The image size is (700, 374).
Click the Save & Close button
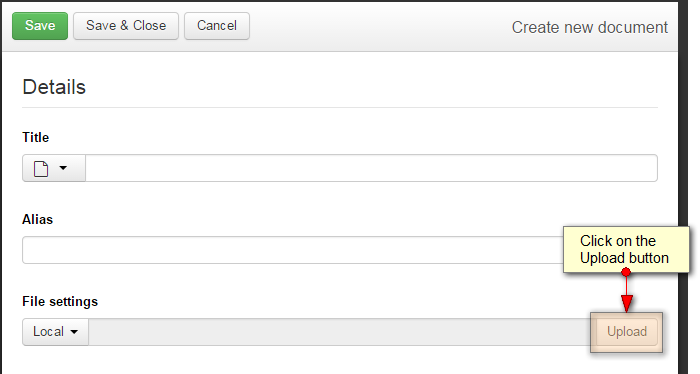pyautogui.click(x=126, y=26)
